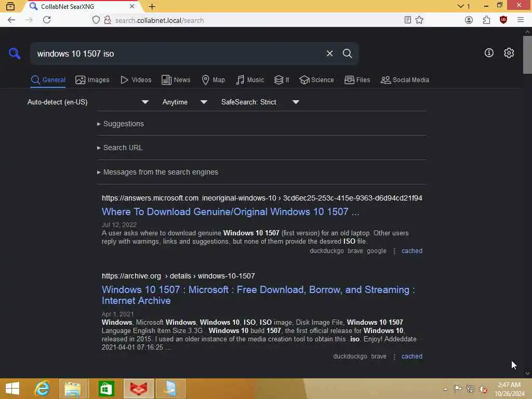The width and height of the screenshot is (532, 399).
Task: Submit search with magnifier button
Action: [x=347, y=54]
